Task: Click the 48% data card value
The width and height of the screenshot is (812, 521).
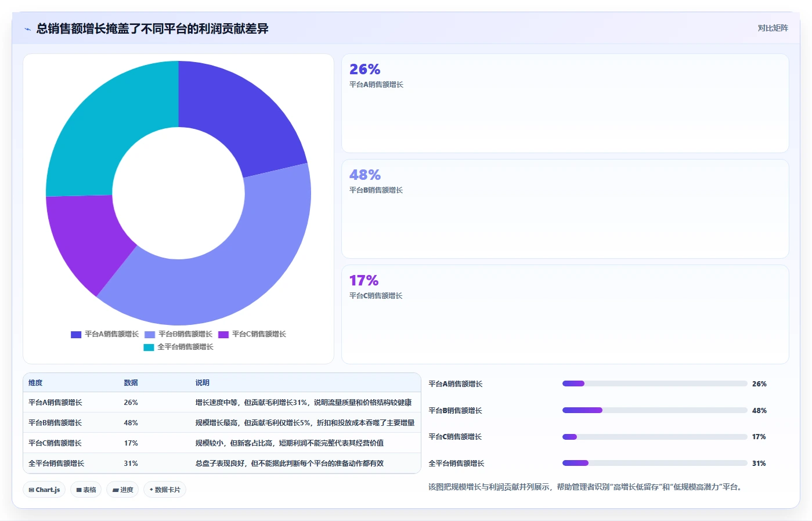Action: tap(365, 175)
